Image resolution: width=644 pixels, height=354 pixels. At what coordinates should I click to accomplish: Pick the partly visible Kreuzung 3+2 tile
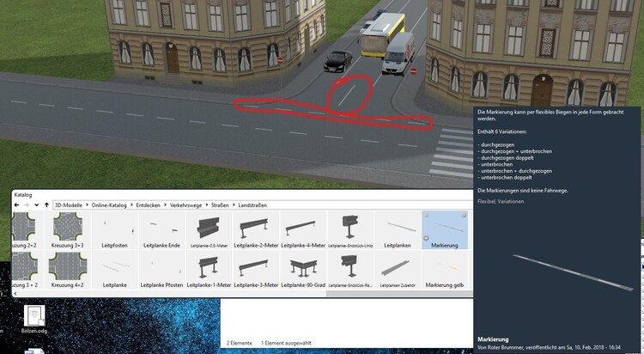coord(27,269)
